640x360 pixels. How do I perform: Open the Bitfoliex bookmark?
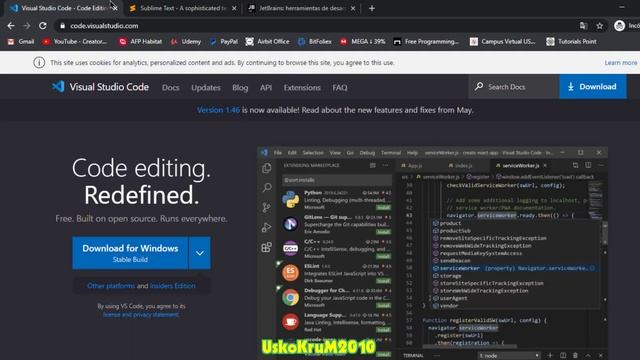coord(315,42)
